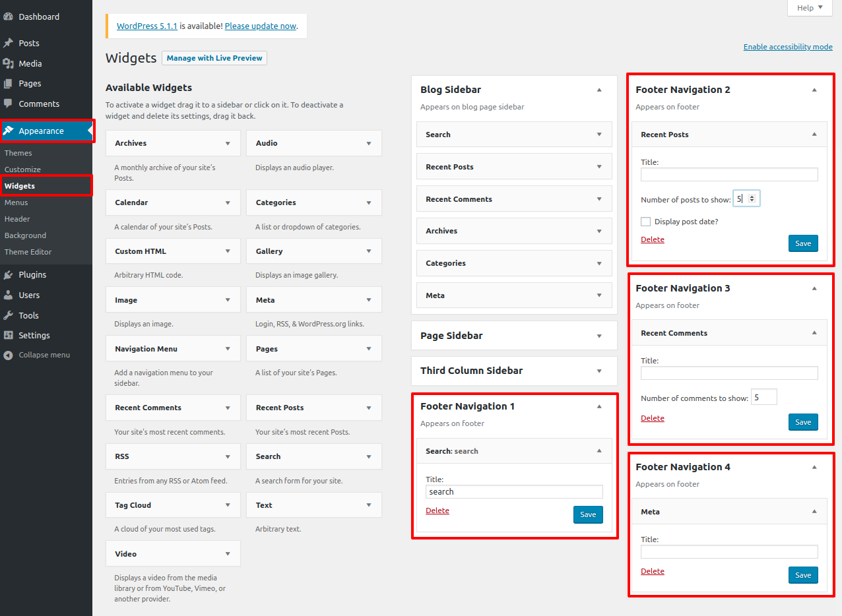Click the number of posts stepper
The width and height of the screenshot is (842, 616).
coord(752,199)
